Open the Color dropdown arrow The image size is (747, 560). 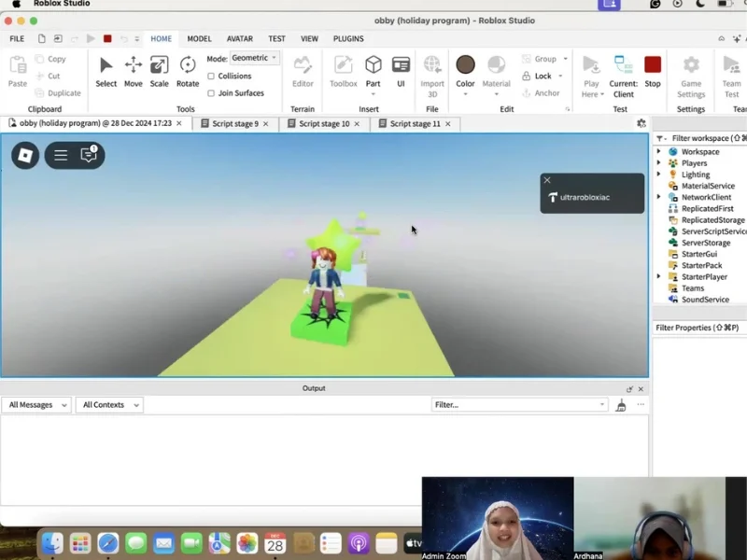[465, 94]
